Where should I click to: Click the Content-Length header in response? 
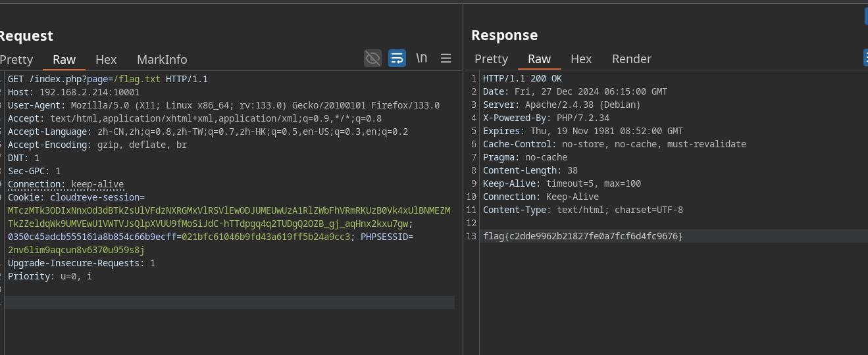(530, 170)
